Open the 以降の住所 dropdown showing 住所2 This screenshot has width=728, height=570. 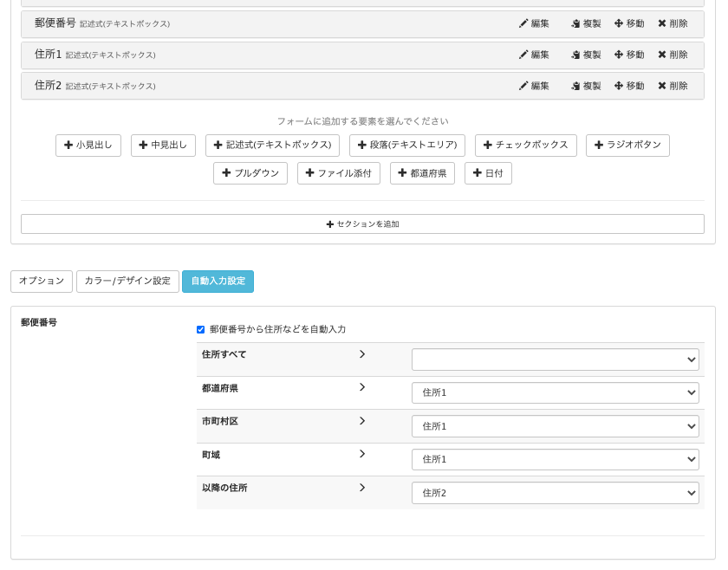click(555, 493)
